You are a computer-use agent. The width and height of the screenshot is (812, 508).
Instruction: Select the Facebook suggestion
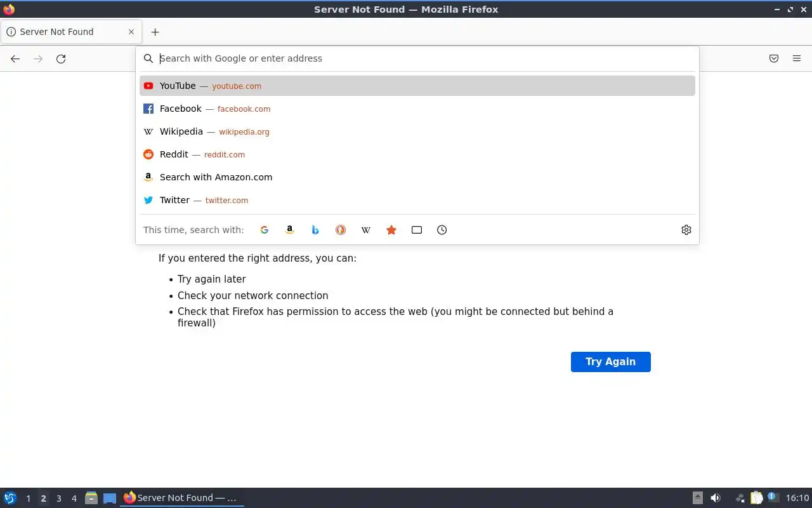417,109
